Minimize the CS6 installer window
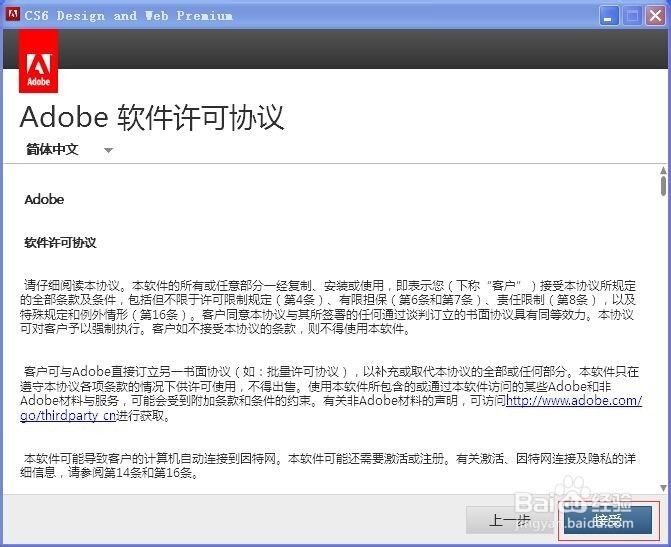The image size is (671, 547). click(608, 16)
